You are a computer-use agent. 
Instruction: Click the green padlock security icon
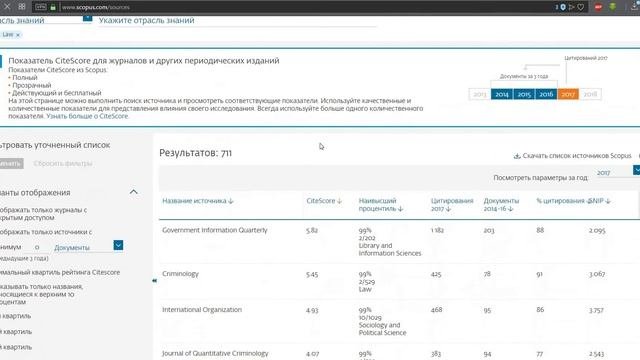53,7
